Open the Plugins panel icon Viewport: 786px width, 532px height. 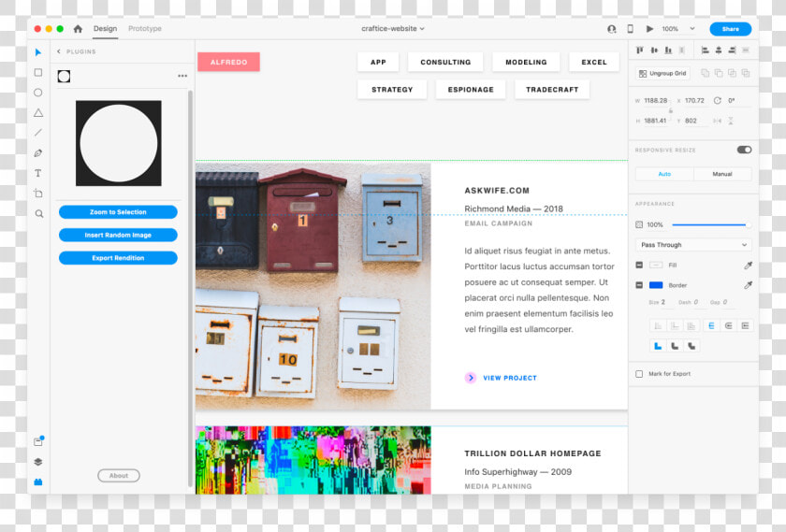pos(38,482)
